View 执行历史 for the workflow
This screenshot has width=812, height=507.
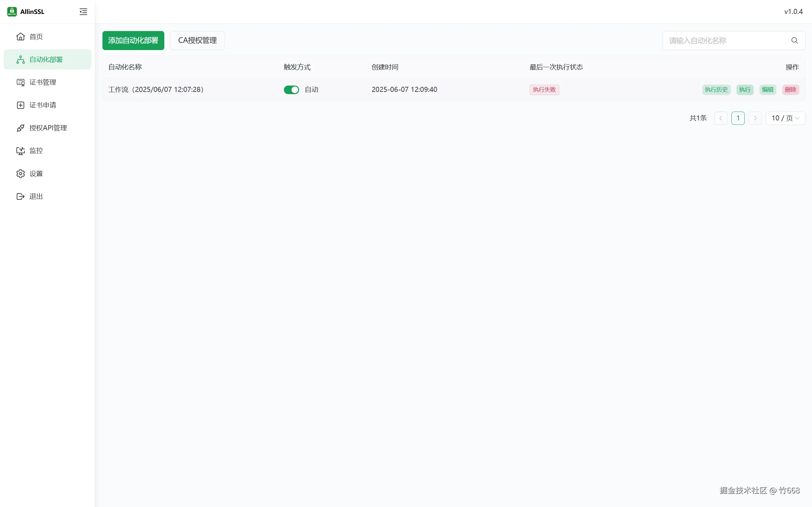point(716,90)
